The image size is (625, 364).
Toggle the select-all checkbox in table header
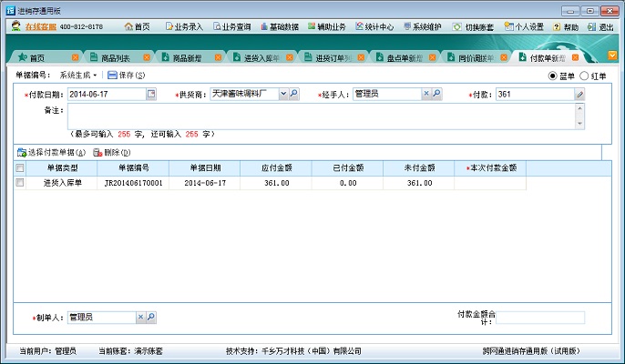(20, 168)
